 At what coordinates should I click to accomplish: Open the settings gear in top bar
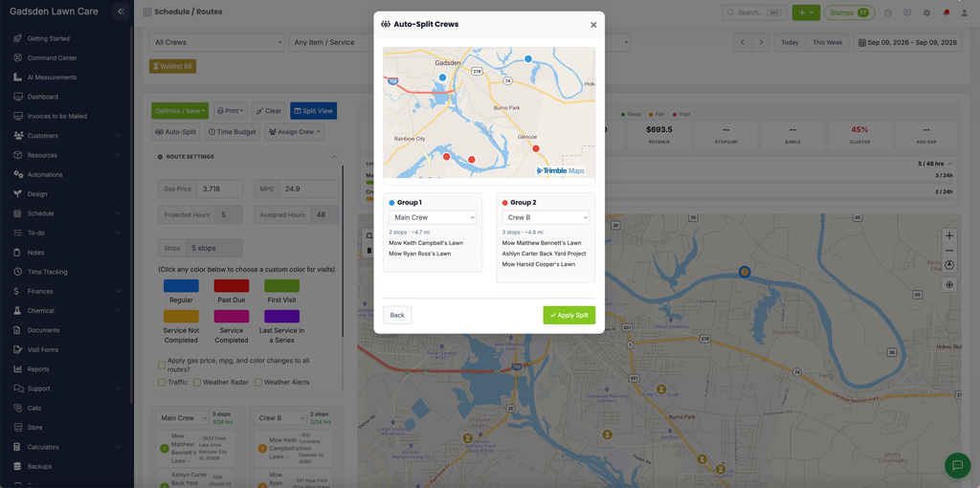926,12
